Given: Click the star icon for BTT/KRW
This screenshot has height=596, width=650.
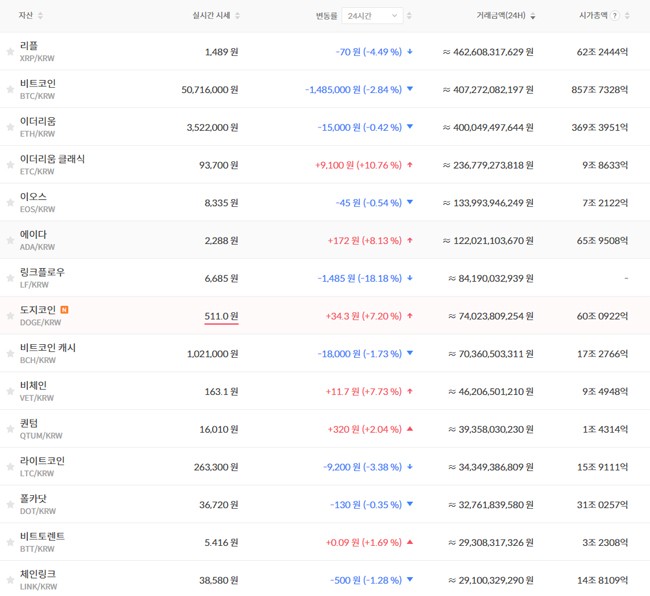Looking at the screenshot, I should [10, 543].
